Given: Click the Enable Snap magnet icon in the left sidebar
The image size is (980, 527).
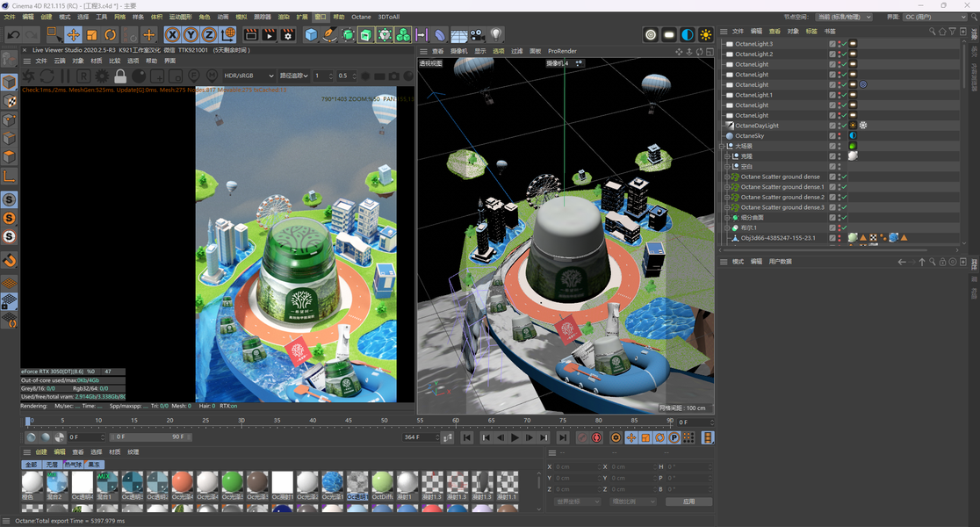Looking at the screenshot, I should pyautogui.click(x=9, y=260).
